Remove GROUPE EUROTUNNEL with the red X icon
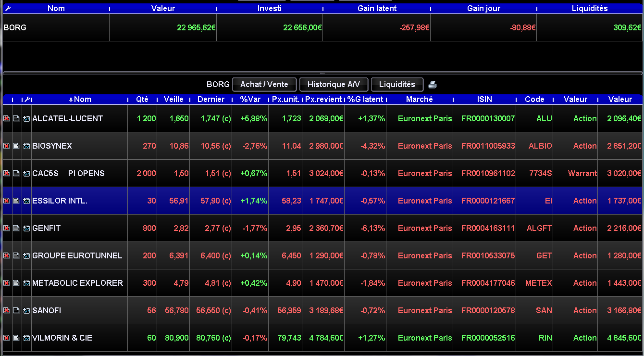 (7, 255)
